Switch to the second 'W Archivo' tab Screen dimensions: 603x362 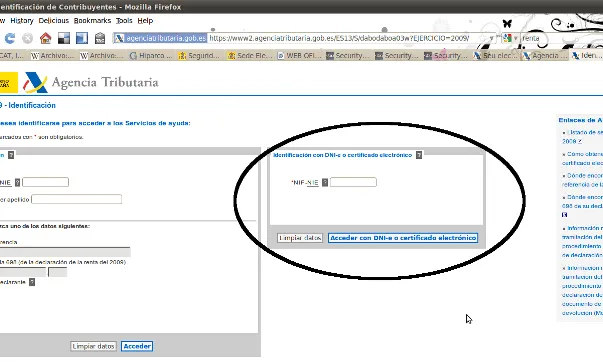102,56
